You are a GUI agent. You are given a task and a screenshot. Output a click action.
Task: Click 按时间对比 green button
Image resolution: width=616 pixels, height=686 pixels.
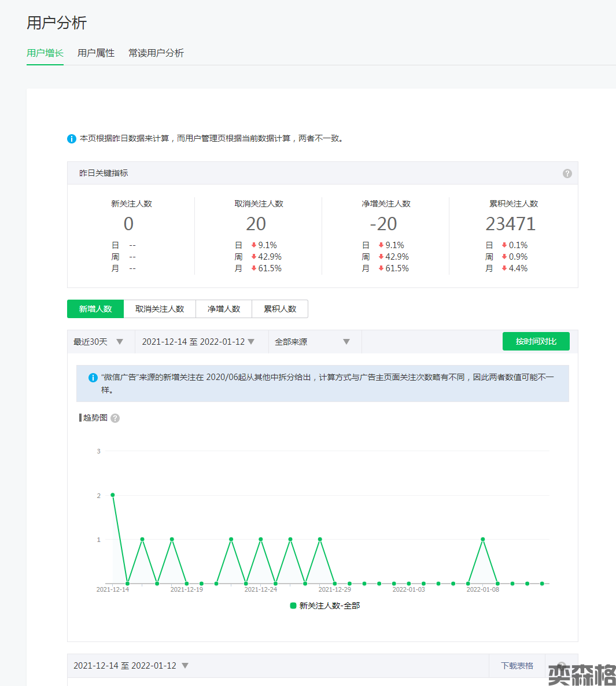pos(536,341)
